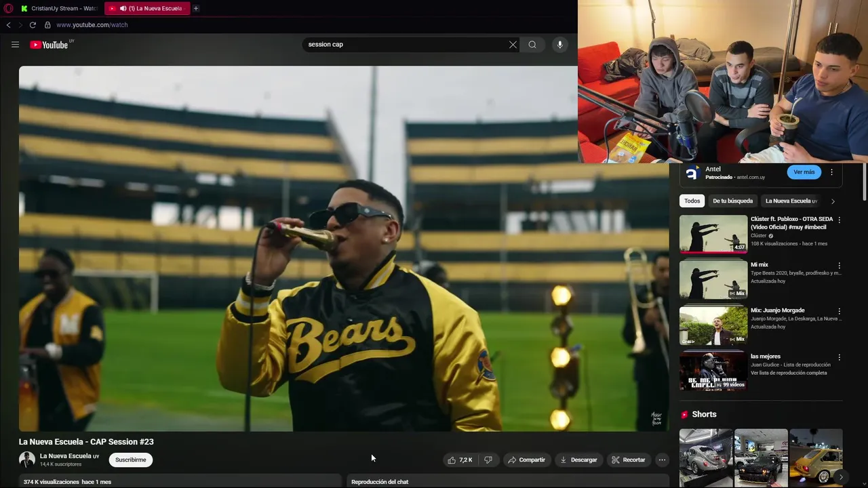868x488 pixels.
Task: Click the video title CAP Session #23
Action: (86, 442)
